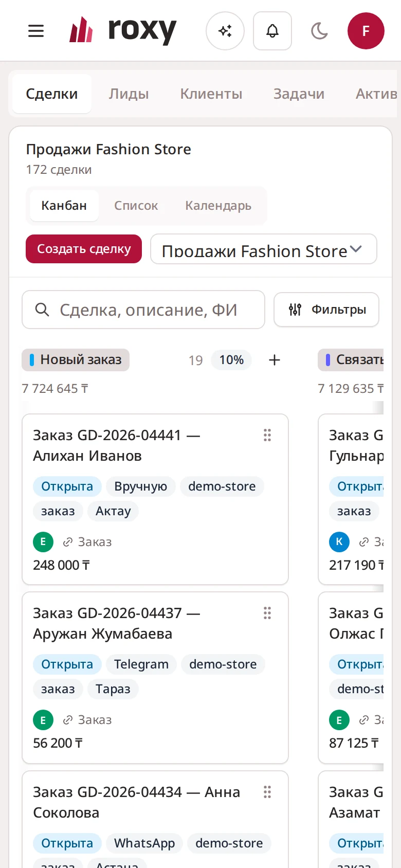Screen dimensions: 401x868
Task: Grab the drag handle on order GD-2026-04441
Action: (x=267, y=435)
